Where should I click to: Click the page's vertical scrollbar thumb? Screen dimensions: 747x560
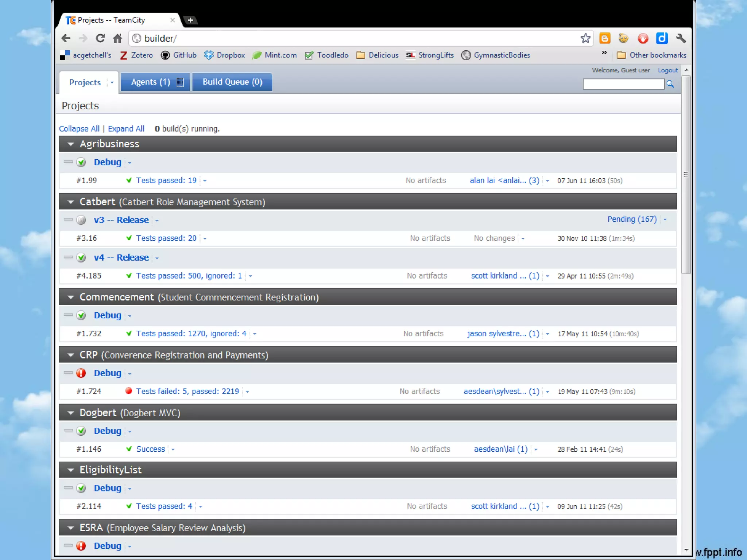686,175
